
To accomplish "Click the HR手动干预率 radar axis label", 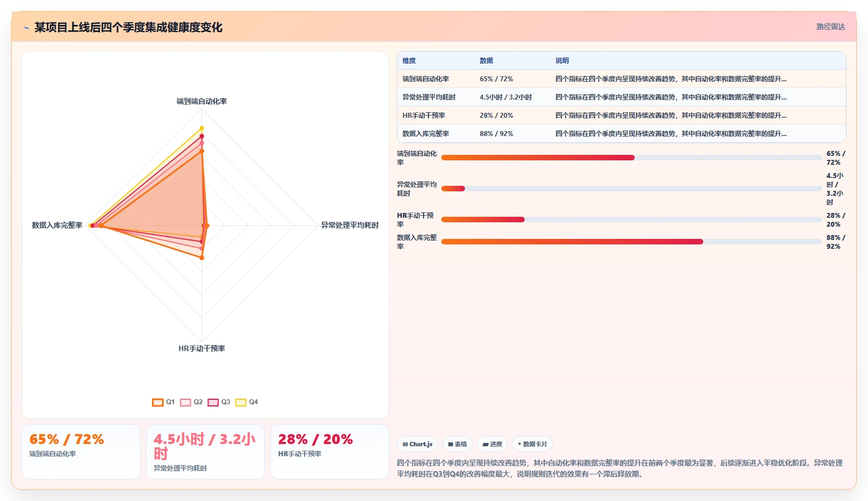I will click(202, 348).
